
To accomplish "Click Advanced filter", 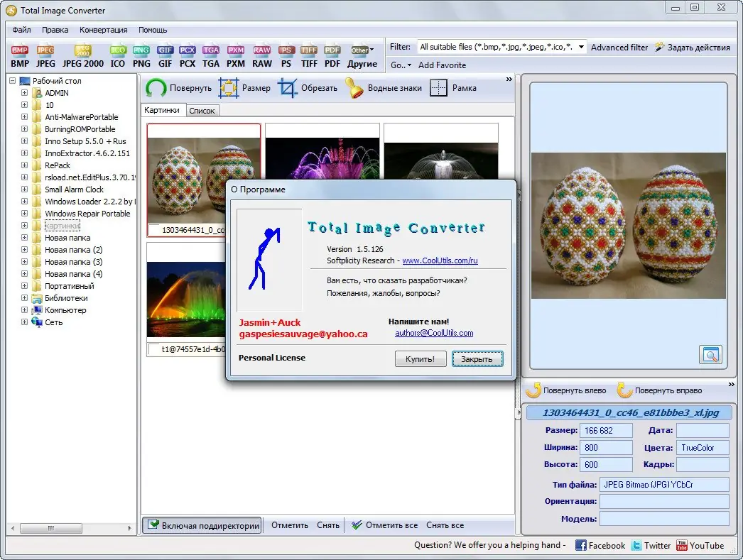I will pyautogui.click(x=619, y=48).
